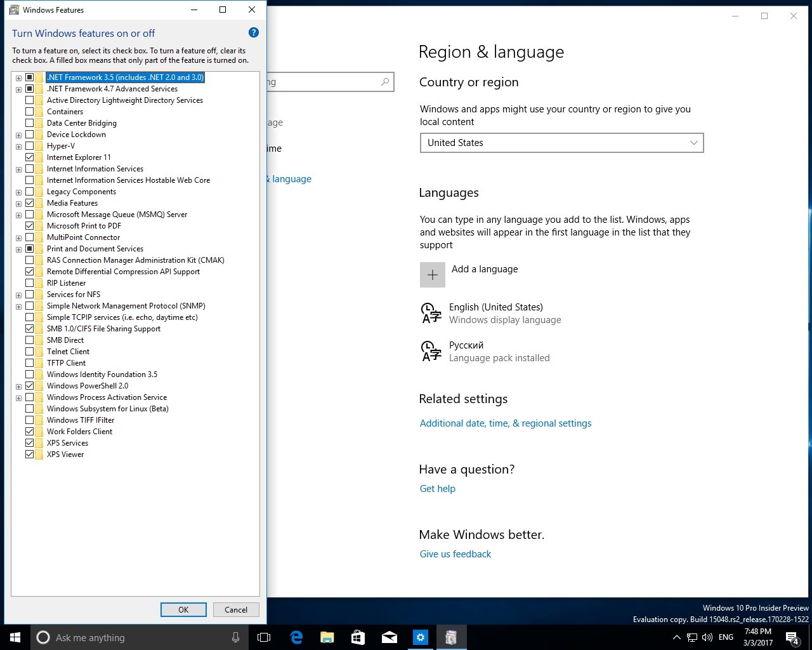Open File Explorer from the taskbar

point(327,637)
